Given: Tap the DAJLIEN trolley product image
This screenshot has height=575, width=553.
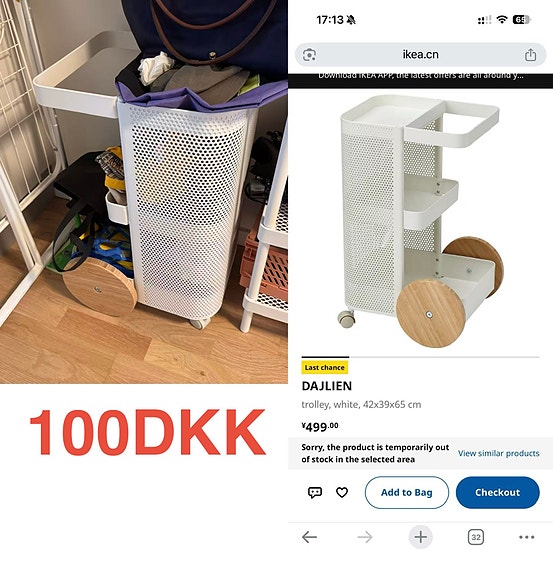Looking at the screenshot, I should pos(421,221).
